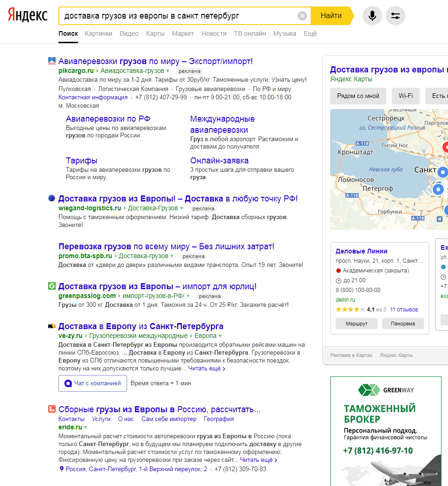Expand promo.bta-spb.ru ad dropdown arrow
The image size is (448, 486).
(172, 256)
